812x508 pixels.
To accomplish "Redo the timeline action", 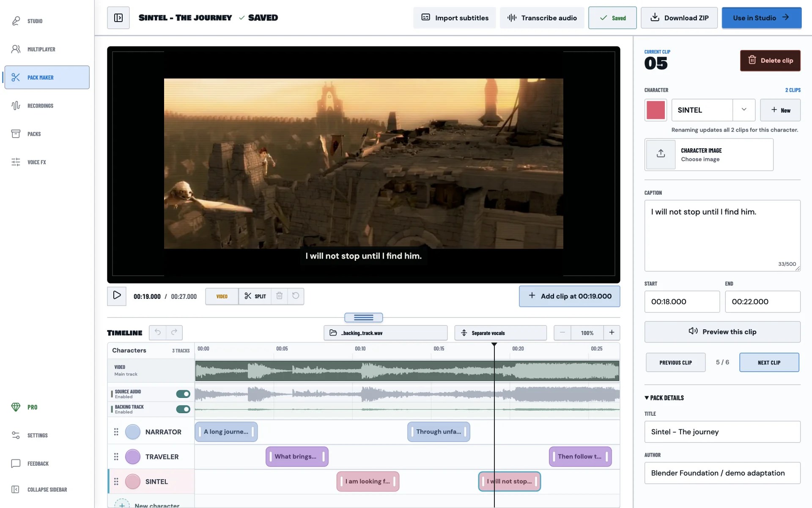I will [x=174, y=333].
